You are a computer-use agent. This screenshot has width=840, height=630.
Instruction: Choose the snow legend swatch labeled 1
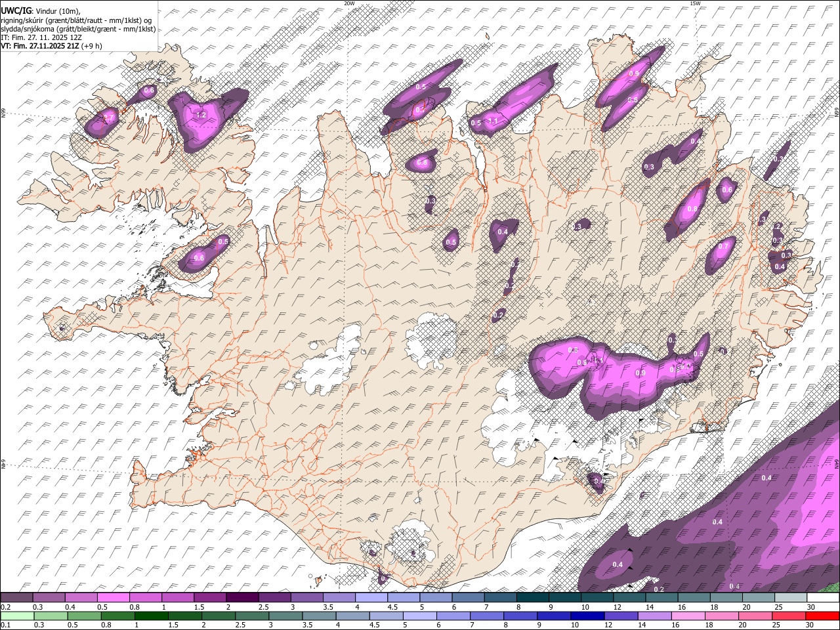[x=177, y=598]
